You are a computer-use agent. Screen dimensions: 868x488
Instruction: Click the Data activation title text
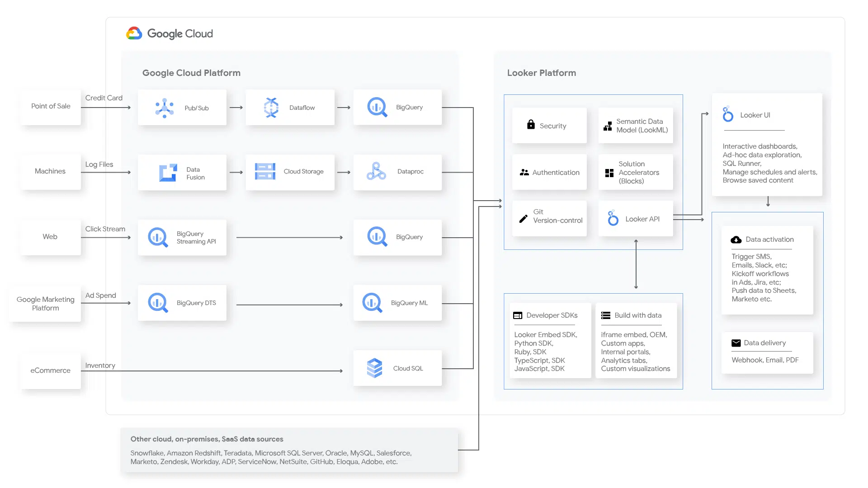click(769, 239)
